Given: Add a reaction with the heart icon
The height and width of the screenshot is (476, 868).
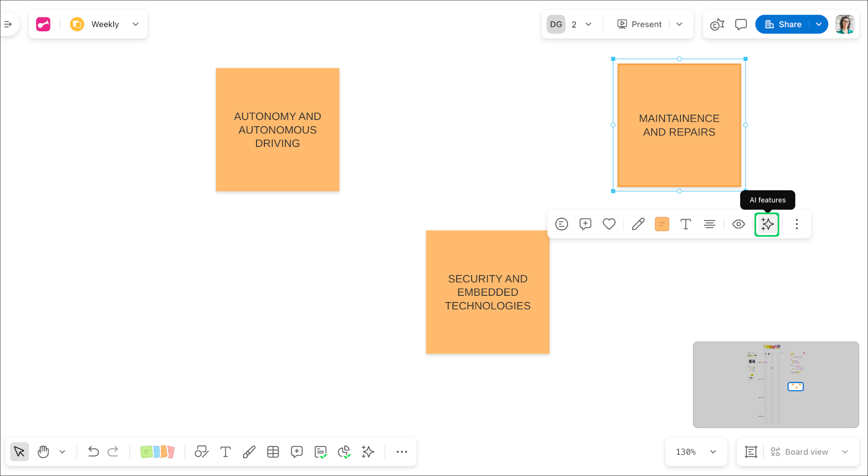Looking at the screenshot, I should coord(609,224).
